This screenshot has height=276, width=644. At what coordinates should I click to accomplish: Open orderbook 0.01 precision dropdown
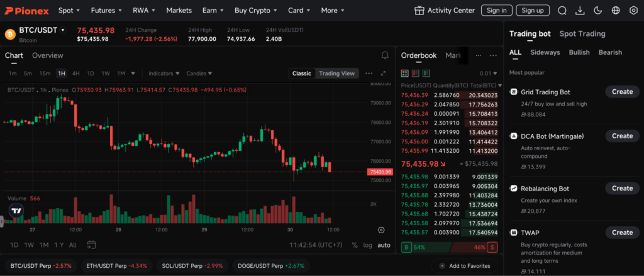point(487,74)
